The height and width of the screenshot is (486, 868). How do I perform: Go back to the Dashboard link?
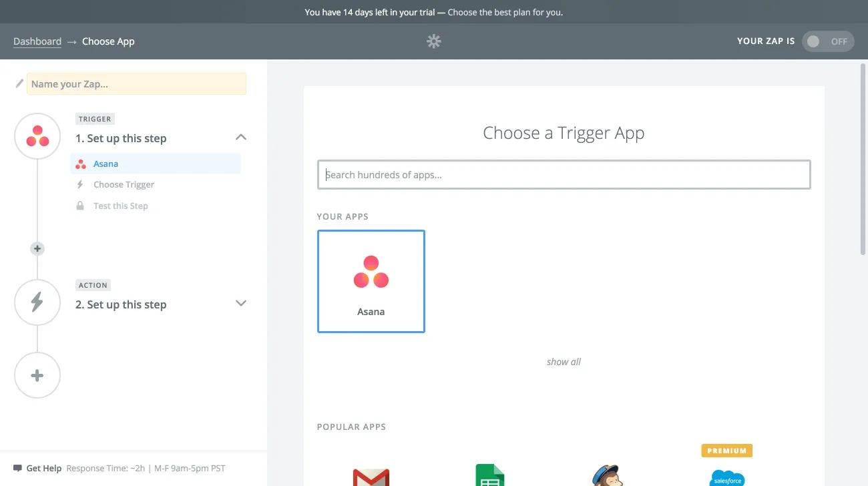tap(37, 41)
